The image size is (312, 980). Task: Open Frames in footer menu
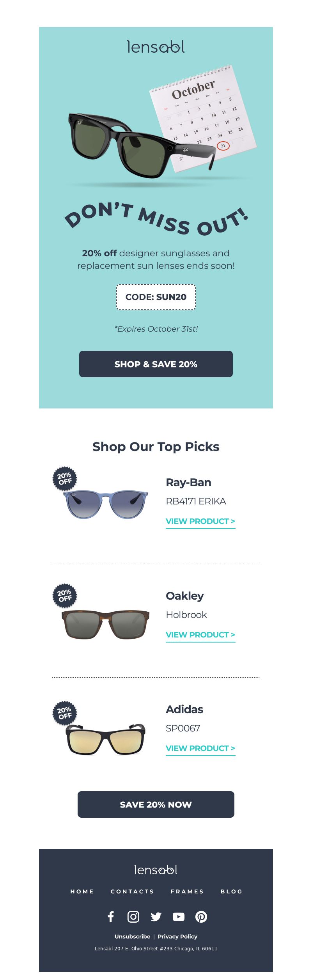(x=188, y=891)
